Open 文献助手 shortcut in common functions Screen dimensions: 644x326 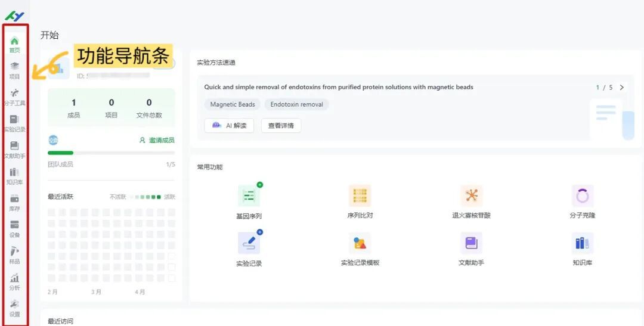(x=471, y=243)
